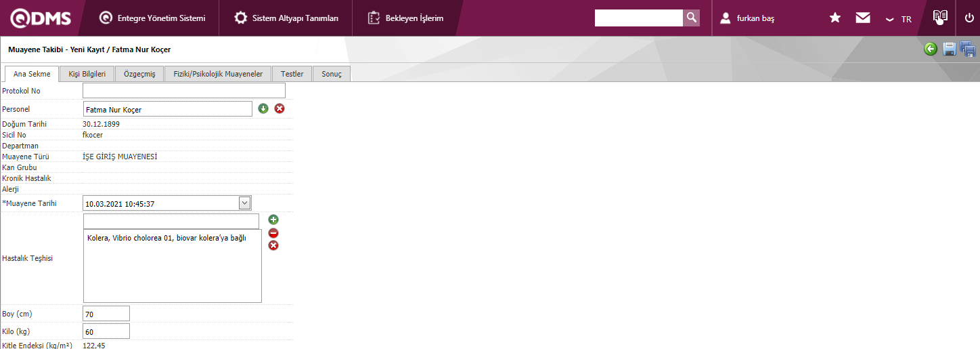Open Bekleyen İşlerim menu
This screenshot has height=349, width=980.
coord(406,18)
